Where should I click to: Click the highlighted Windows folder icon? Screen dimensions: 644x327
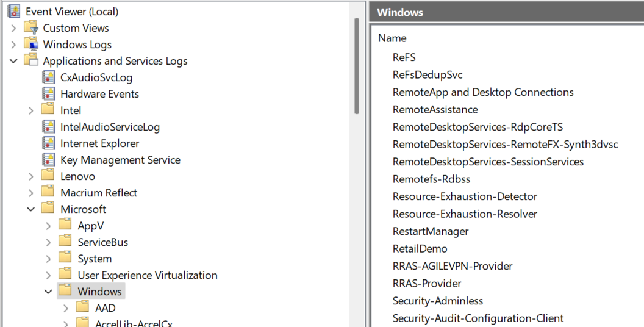[65, 290]
